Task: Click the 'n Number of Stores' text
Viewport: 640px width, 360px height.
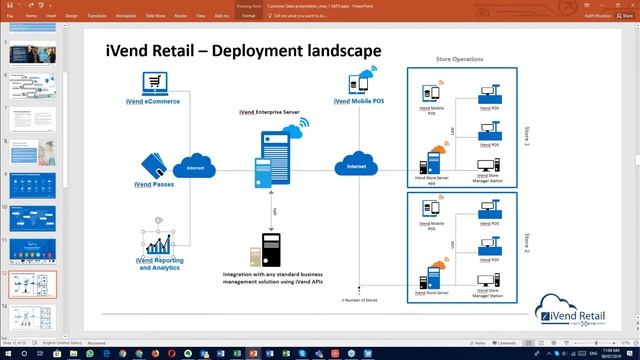Action: coord(360,300)
